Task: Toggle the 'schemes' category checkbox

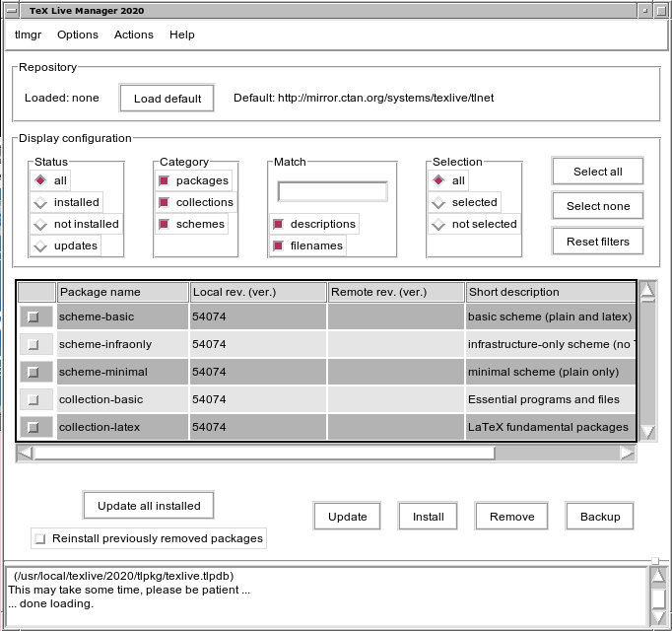Action: 165,224
